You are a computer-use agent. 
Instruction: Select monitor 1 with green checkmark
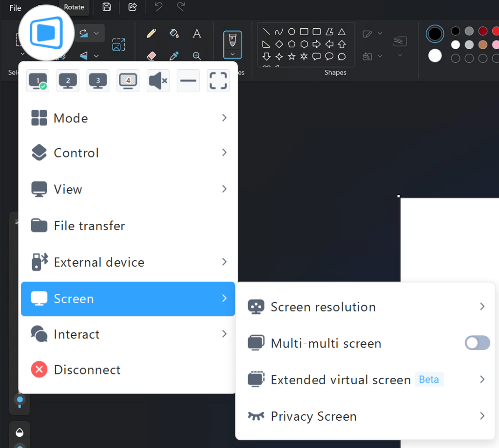38,80
